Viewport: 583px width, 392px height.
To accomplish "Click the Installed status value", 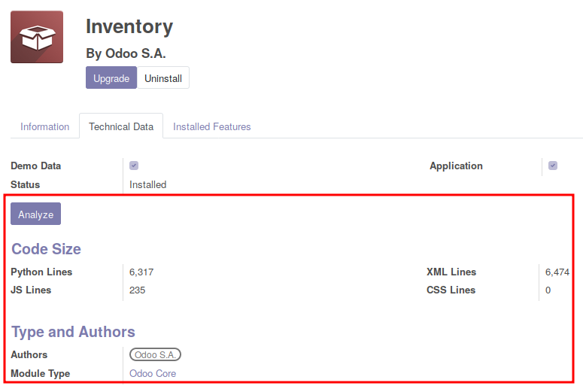I will coord(147,184).
